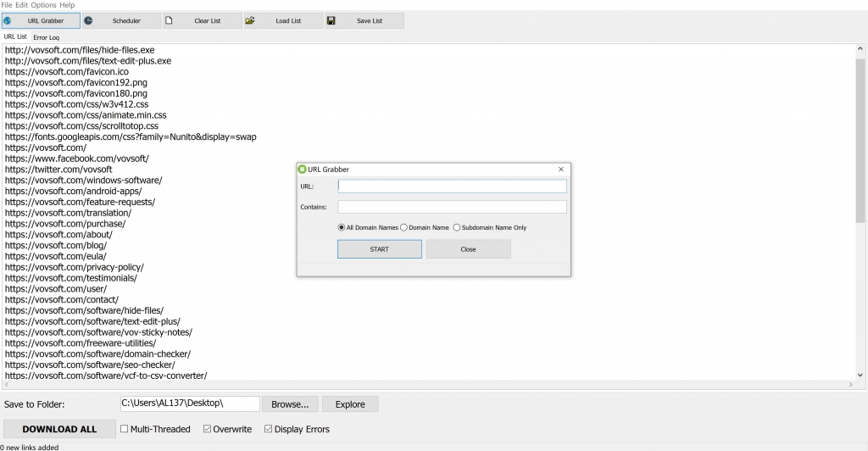Click the scroll down arrow of the URL list
The width and height of the screenshot is (868, 451).
click(860, 376)
